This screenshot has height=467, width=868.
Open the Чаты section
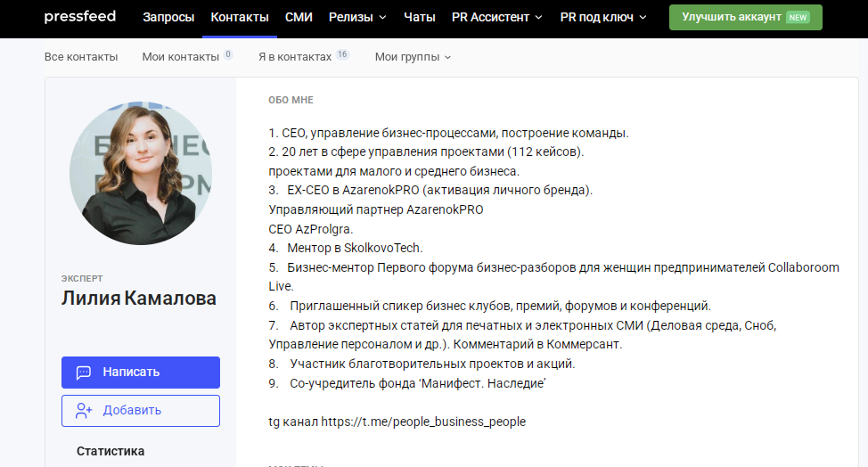pos(420,17)
